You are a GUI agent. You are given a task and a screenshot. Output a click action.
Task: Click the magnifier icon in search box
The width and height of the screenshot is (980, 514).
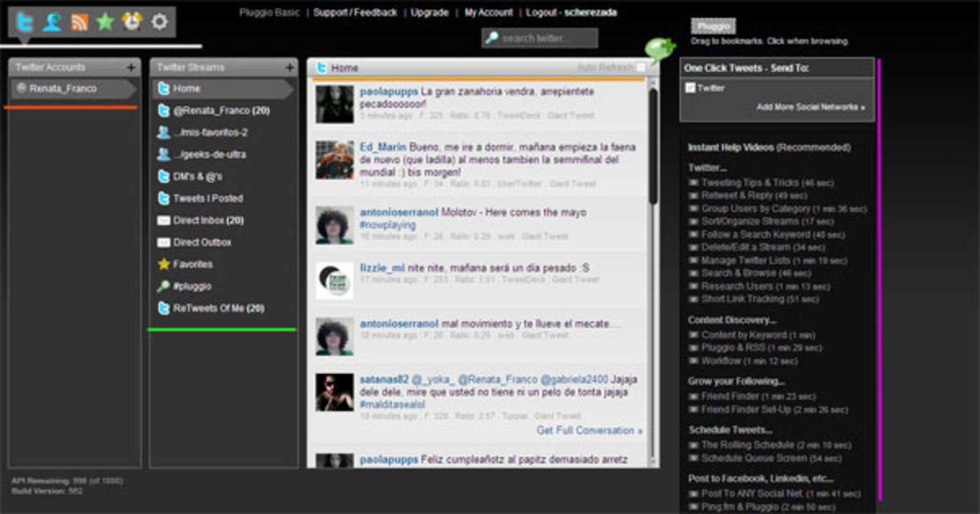click(492, 38)
